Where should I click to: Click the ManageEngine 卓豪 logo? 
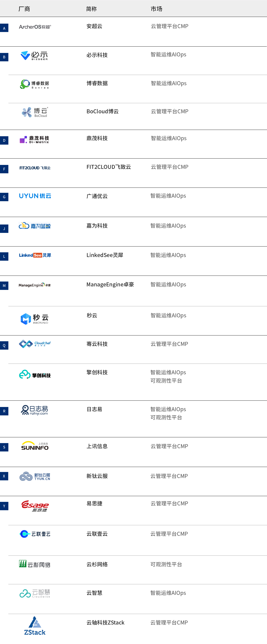35,285
